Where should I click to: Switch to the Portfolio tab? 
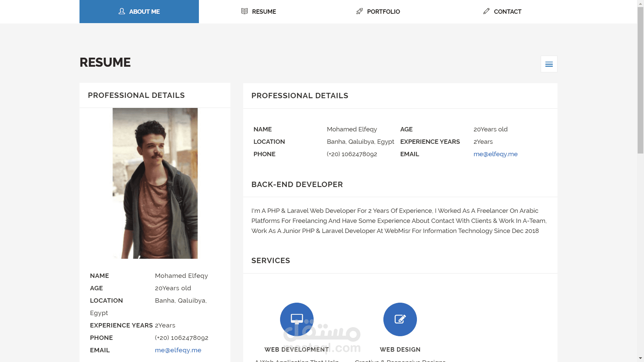pos(378,11)
